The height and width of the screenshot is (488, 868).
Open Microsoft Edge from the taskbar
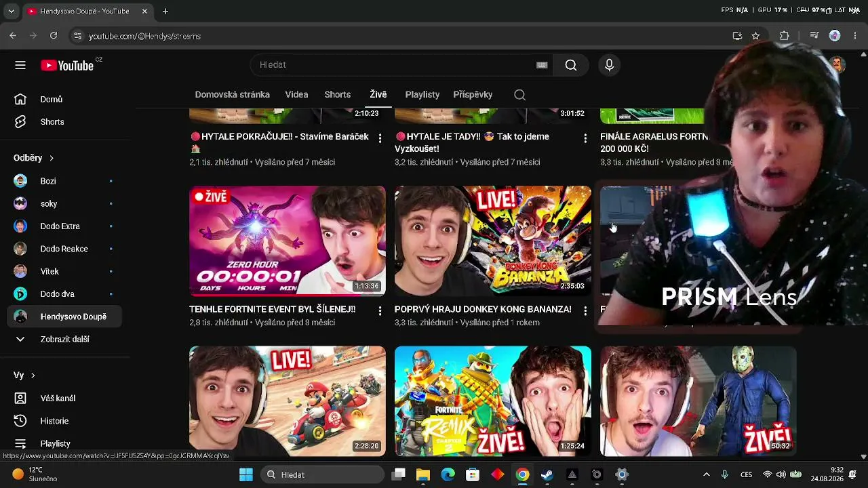(448, 475)
